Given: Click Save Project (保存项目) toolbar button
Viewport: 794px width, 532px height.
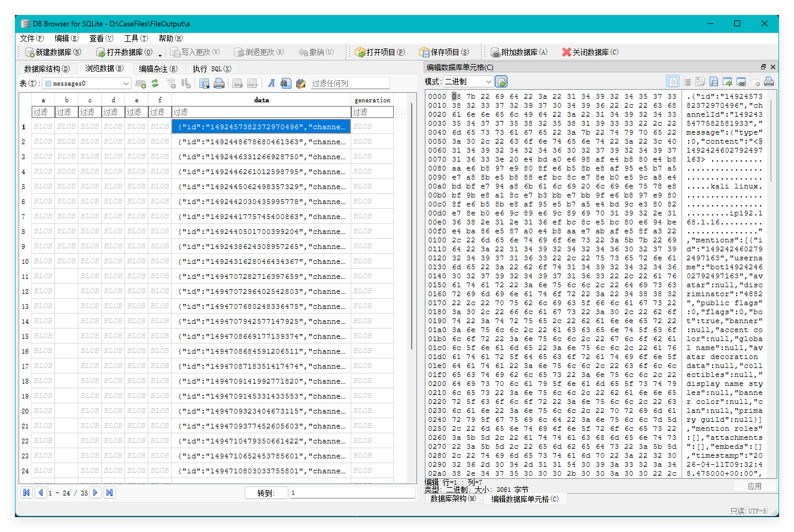Looking at the screenshot, I should point(444,52).
